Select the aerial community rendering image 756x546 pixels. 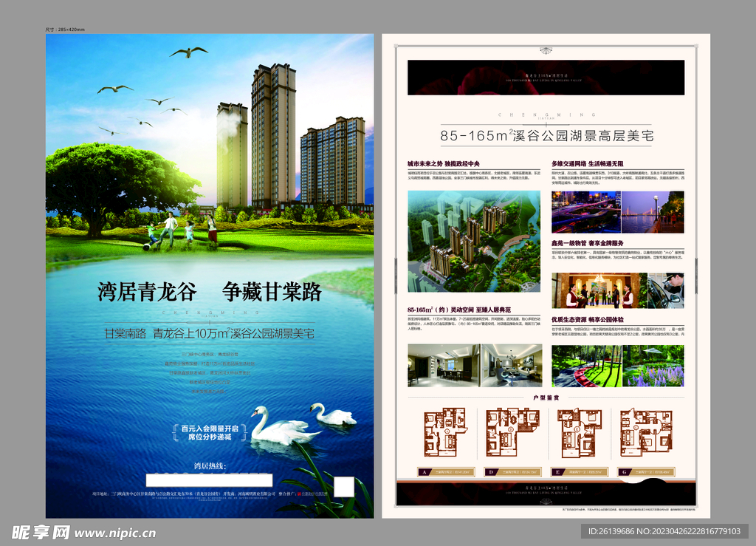(x=474, y=241)
